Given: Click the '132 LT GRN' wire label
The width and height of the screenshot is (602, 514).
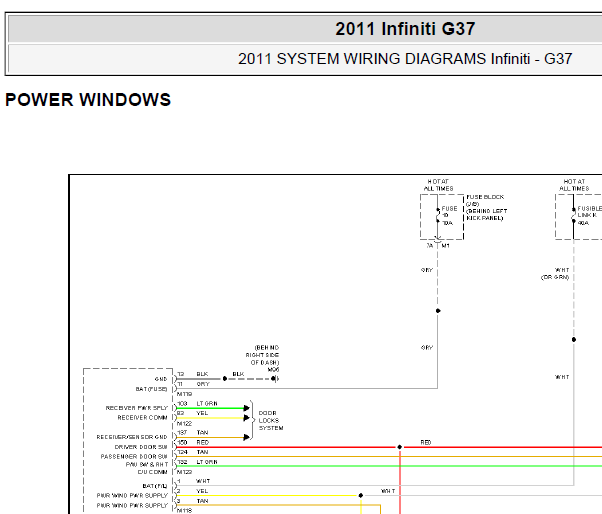Looking at the screenshot, I should [x=197, y=462].
